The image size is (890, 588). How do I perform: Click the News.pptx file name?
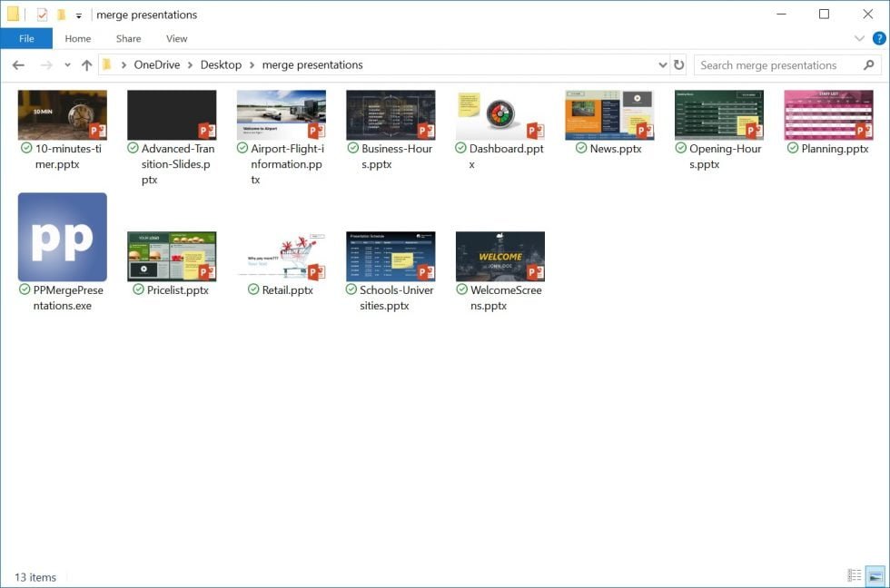coord(616,149)
